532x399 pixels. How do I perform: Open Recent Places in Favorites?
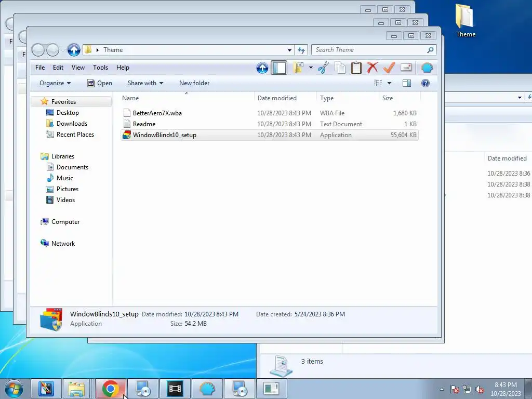coord(75,135)
